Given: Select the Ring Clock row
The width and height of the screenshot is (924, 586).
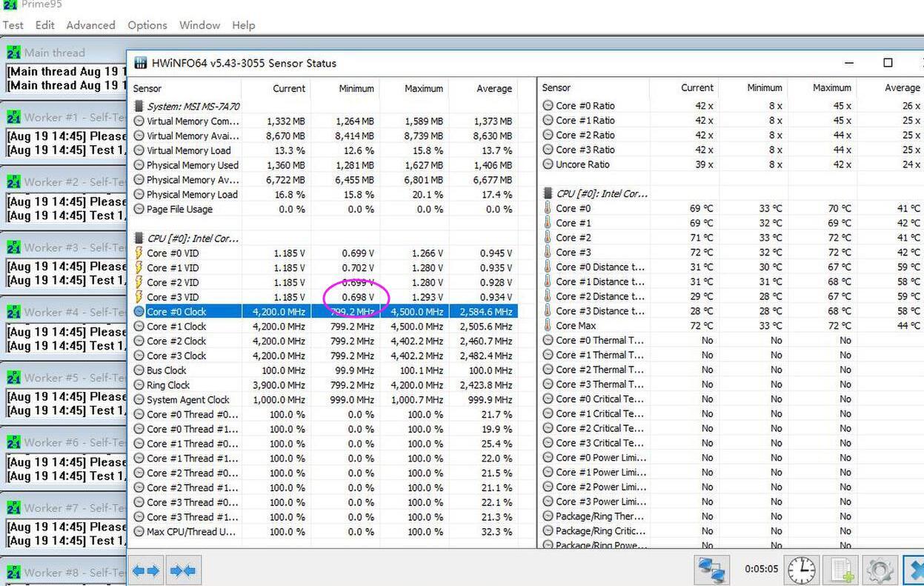Looking at the screenshot, I should [325, 385].
